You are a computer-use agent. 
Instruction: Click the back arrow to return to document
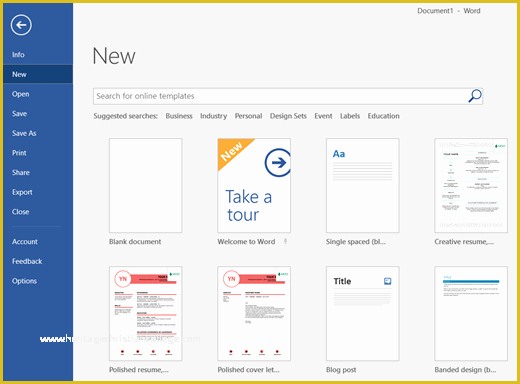[x=21, y=25]
